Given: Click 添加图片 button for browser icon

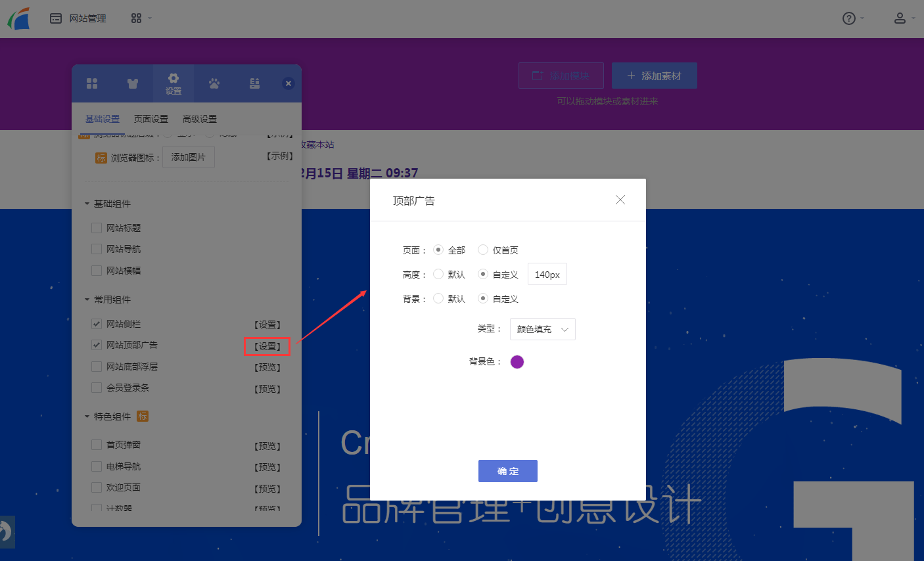Looking at the screenshot, I should tap(189, 157).
